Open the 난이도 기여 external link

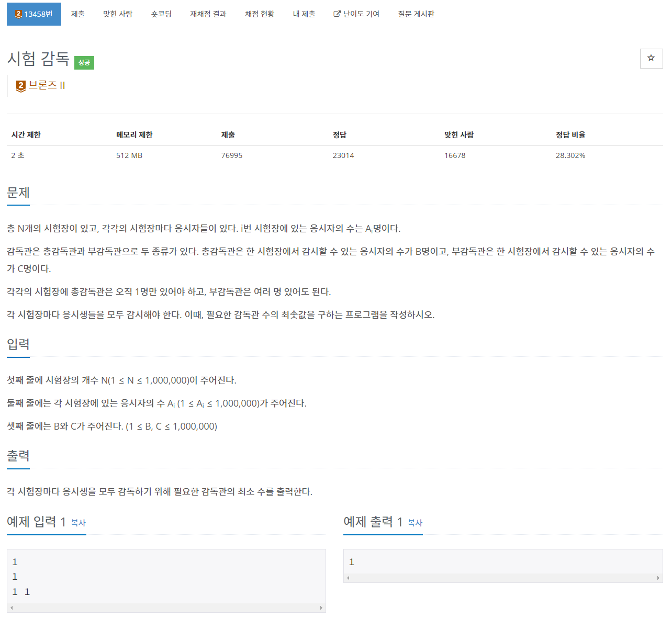pyautogui.click(x=356, y=14)
